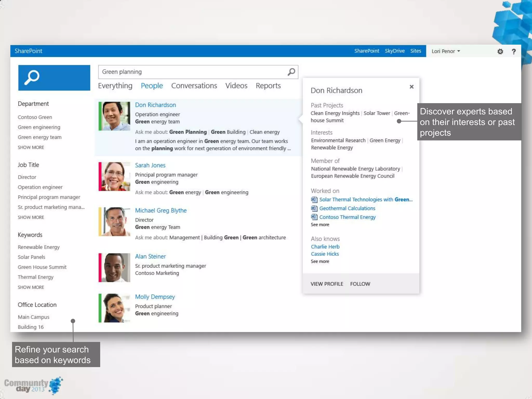
Task: Click Word icon beside Geothermal Calculations
Action: click(x=314, y=208)
